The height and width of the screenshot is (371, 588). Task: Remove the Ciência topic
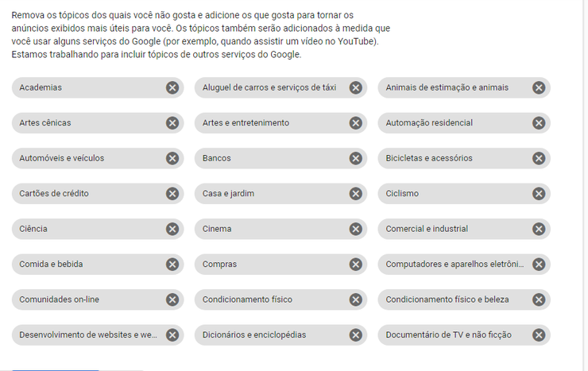click(172, 229)
